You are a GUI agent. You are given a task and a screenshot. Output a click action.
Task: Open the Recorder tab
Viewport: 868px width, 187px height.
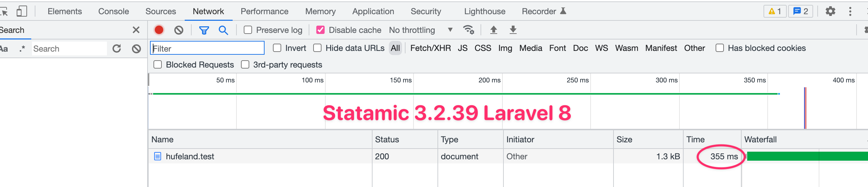pos(544,11)
